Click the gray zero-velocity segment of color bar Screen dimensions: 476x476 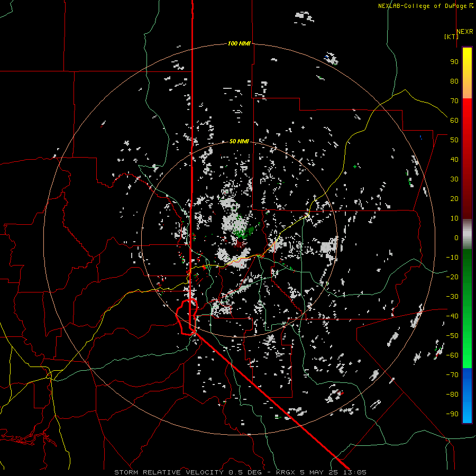(467, 234)
